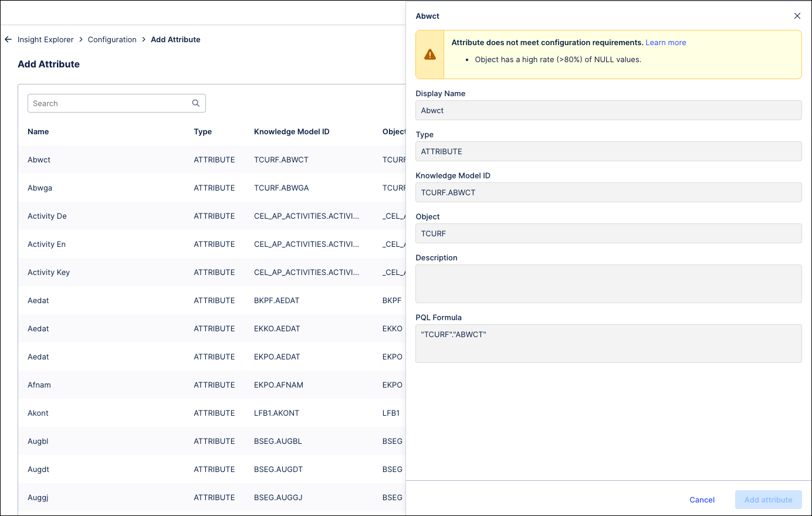
Task: Select the Auggj row
Action: (212, 497)
